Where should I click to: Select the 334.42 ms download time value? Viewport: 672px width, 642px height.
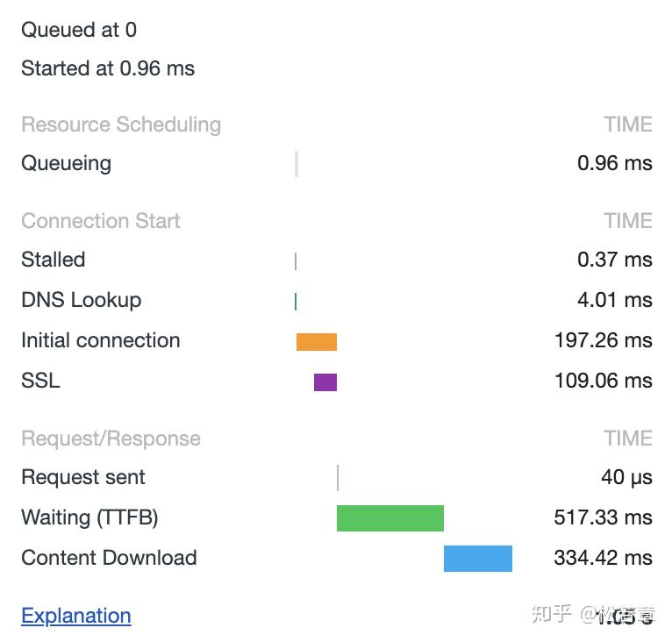tap(603, 558)
